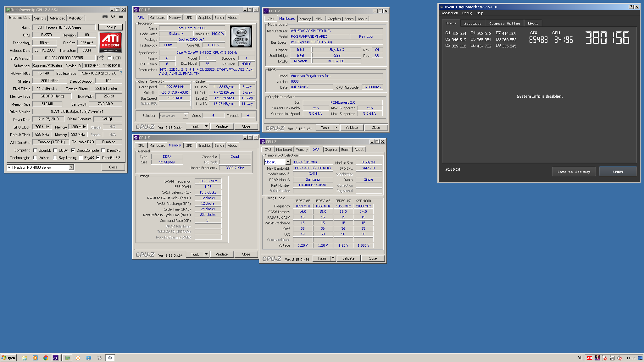This screenshot has height=362, width=644.
Task: Click the BIOS export share icon in GPU-Z
Action: (x=100, y=58)
